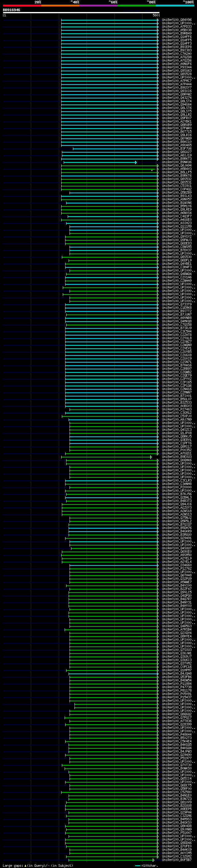
Task: Open hit UniRef100_A4UUE0
Action: tap(177, 220)
